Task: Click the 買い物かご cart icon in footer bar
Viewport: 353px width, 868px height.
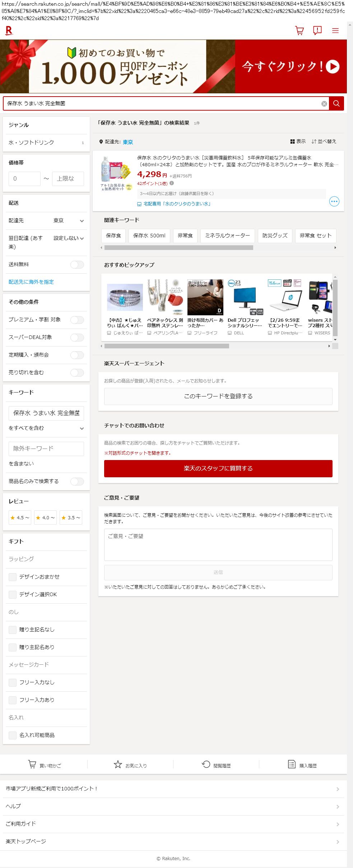Action: [32, 764]
